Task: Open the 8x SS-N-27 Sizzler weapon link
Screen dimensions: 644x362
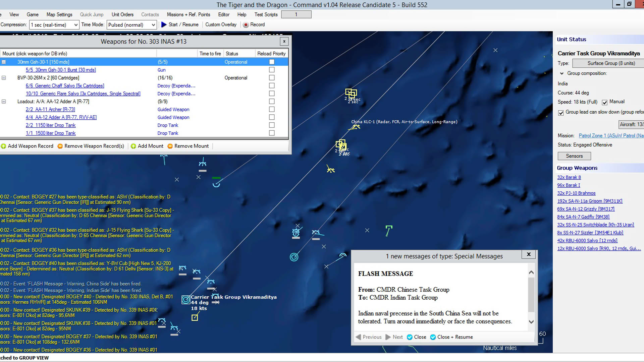Action: coord(590,233)
